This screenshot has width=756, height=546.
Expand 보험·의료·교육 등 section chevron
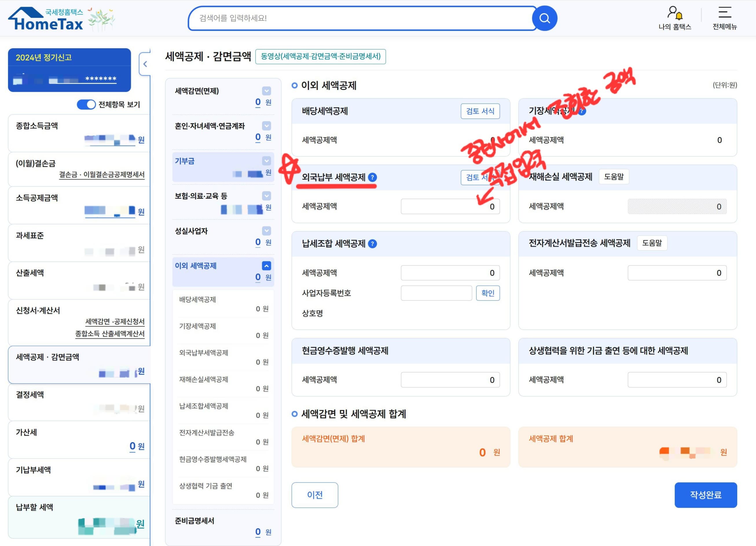click(x=266, y=196)
